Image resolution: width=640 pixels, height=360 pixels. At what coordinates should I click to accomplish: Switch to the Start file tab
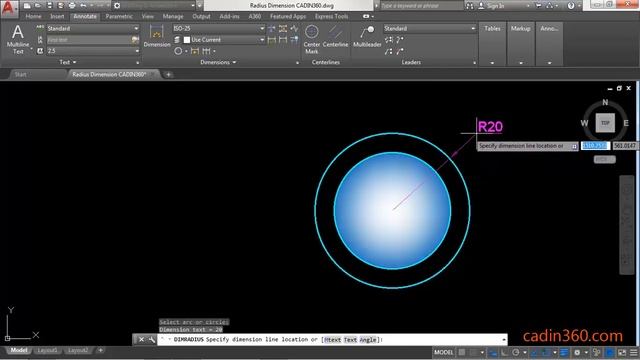[x=20, y=74]
